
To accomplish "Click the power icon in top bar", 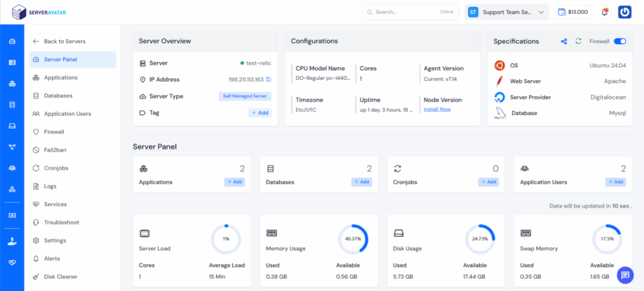I will pos(625,12).
